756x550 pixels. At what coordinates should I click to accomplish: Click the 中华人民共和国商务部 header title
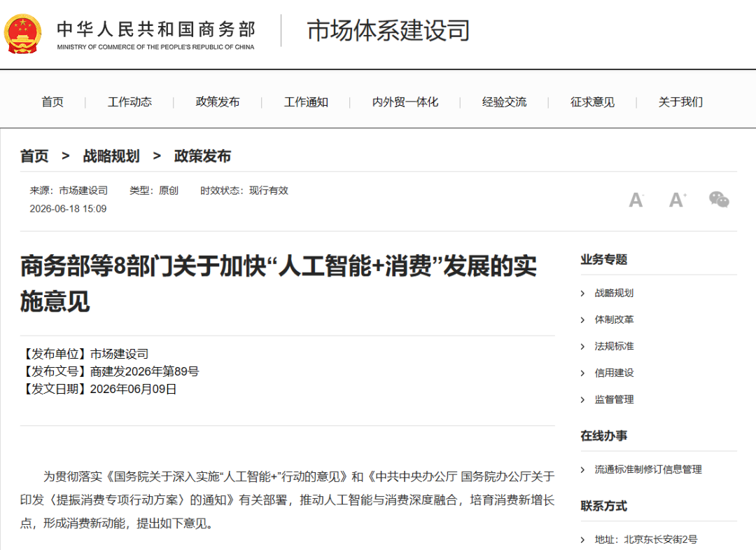point(155,29)
